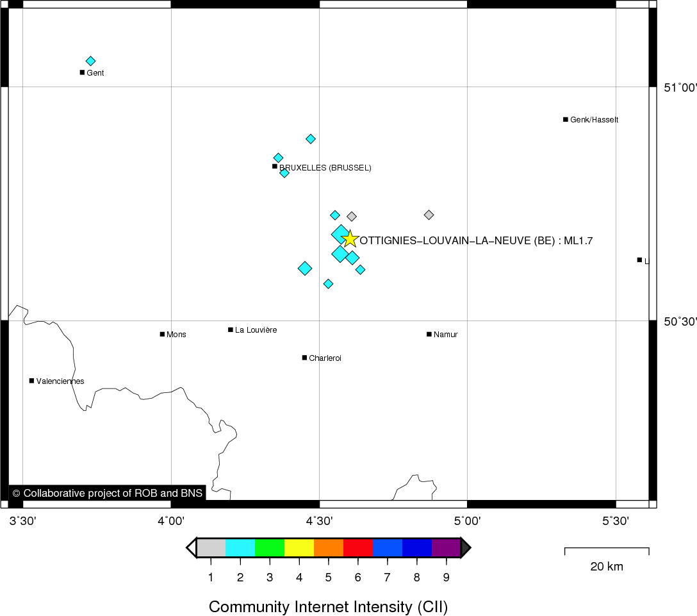Pick the red intensity 6 swatch
This screenshot has width=697, height=616.
[x=358, y=547]
